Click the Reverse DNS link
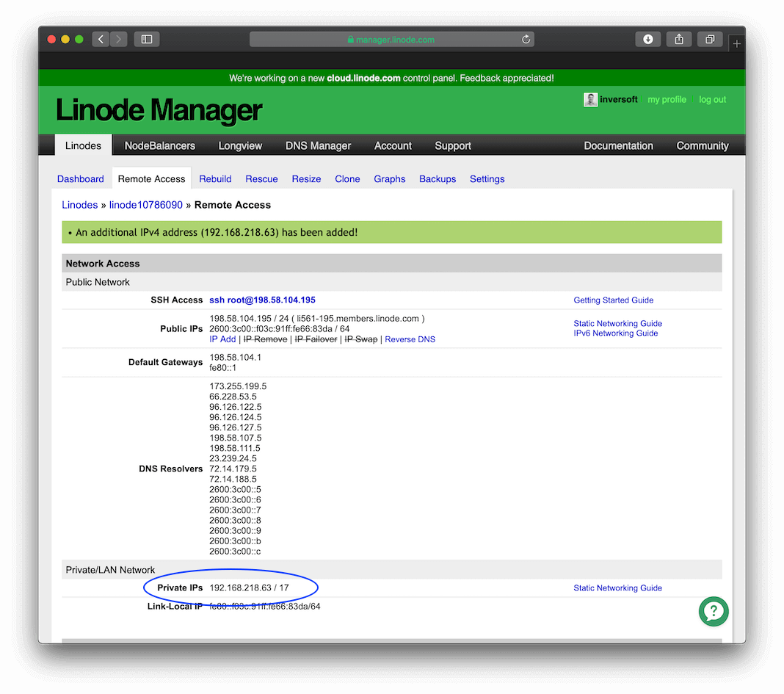784x694 pixels. (x=410, y=339)
